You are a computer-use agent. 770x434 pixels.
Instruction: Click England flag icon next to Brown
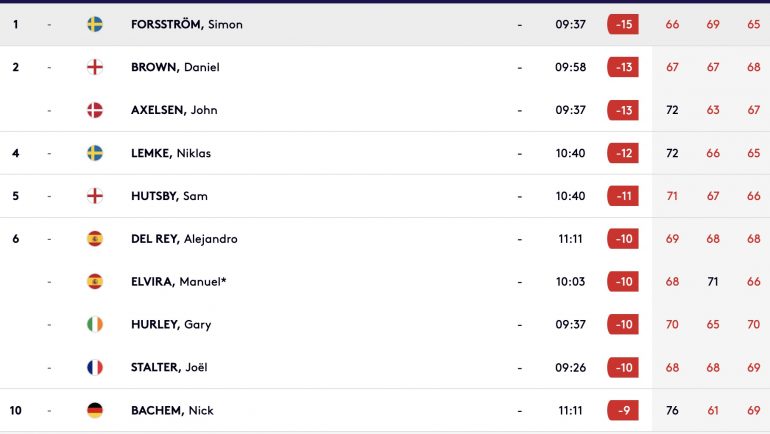95,67
